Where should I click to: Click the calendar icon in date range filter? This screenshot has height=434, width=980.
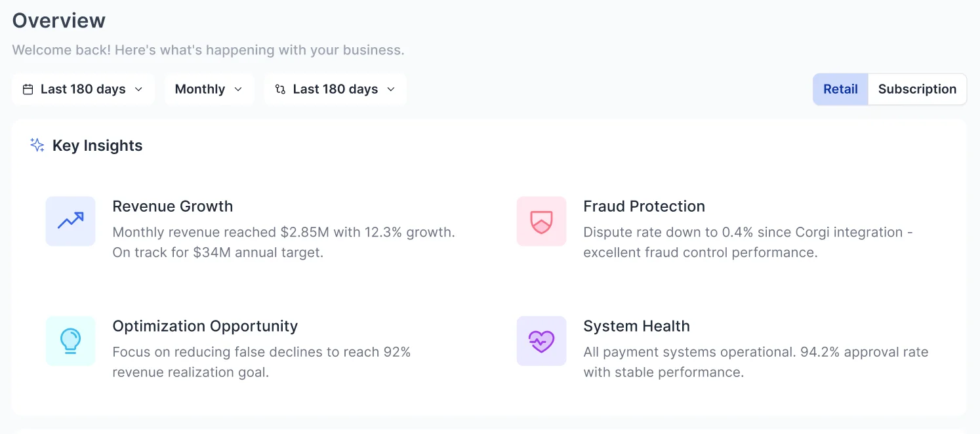pyautogui.click(x=28, y=89)
